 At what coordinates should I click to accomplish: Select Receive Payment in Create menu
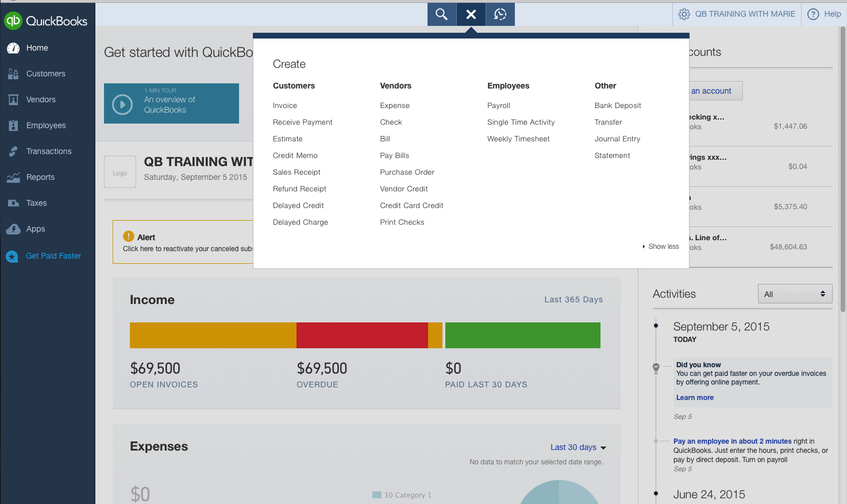[303, 122]
